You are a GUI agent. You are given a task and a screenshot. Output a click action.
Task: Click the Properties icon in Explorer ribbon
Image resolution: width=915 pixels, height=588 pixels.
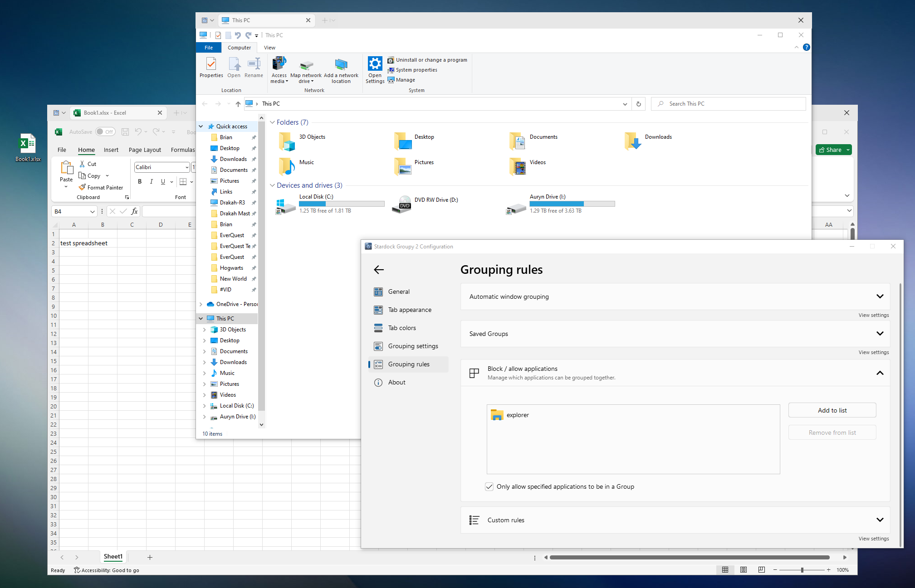pyautogui.click(x=211, y=68)
